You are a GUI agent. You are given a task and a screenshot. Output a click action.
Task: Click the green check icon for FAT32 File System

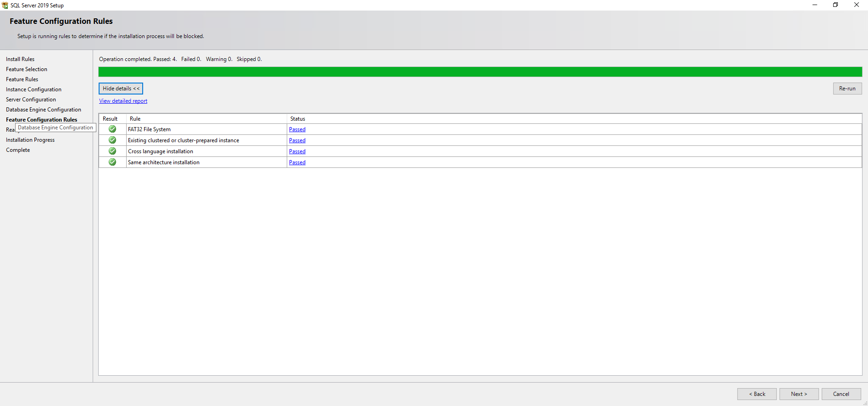[x=112, y=129]
